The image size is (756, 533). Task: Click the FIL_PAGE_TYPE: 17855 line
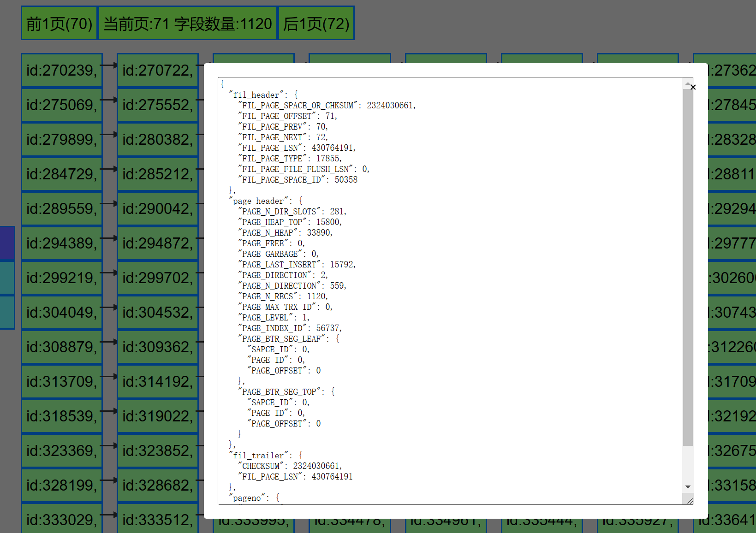click(x=290, y=159)
